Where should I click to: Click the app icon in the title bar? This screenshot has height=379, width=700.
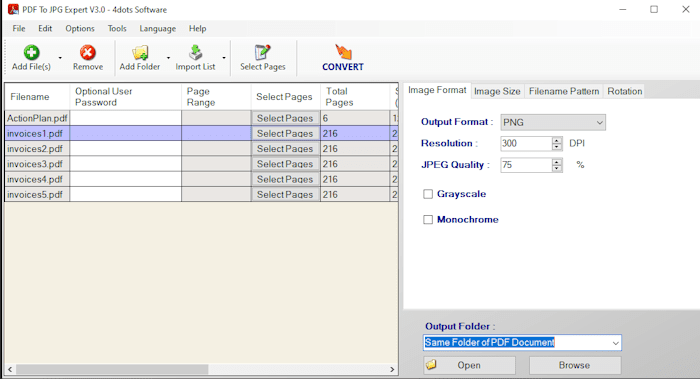point(13,9)
